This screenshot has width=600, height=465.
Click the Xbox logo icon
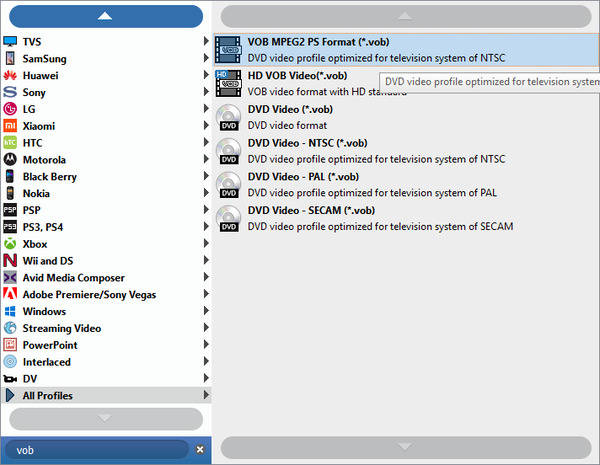[10, 244]
